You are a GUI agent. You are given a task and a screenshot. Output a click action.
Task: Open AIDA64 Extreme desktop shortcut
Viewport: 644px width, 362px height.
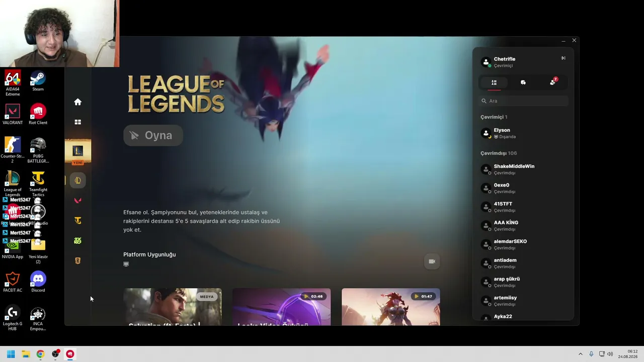pos(13,84)
